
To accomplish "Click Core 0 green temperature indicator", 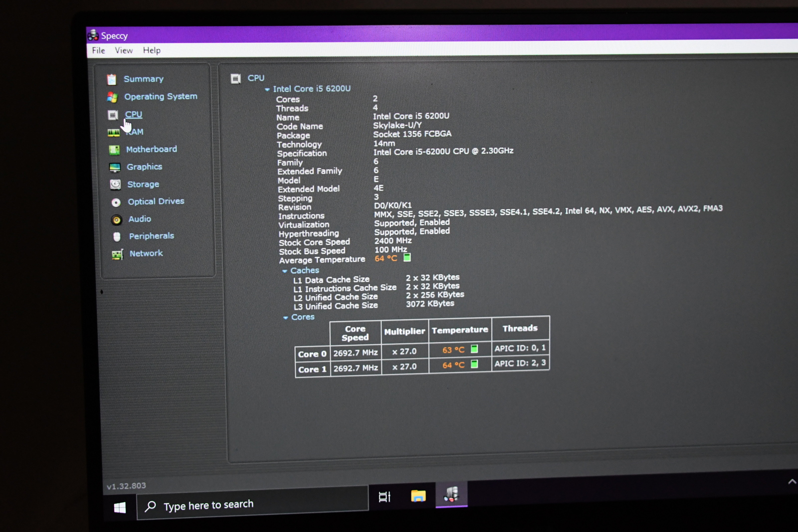I will [474, 349].
